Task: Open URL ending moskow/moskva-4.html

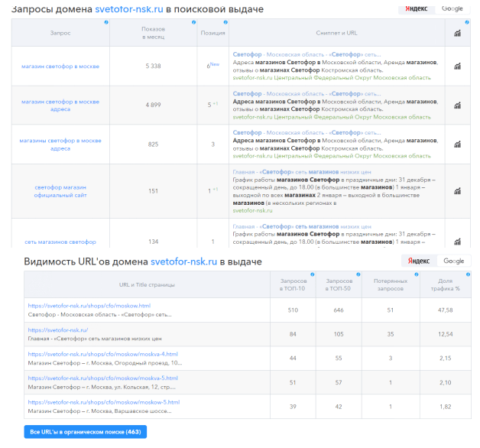Action: pos(103,354)
